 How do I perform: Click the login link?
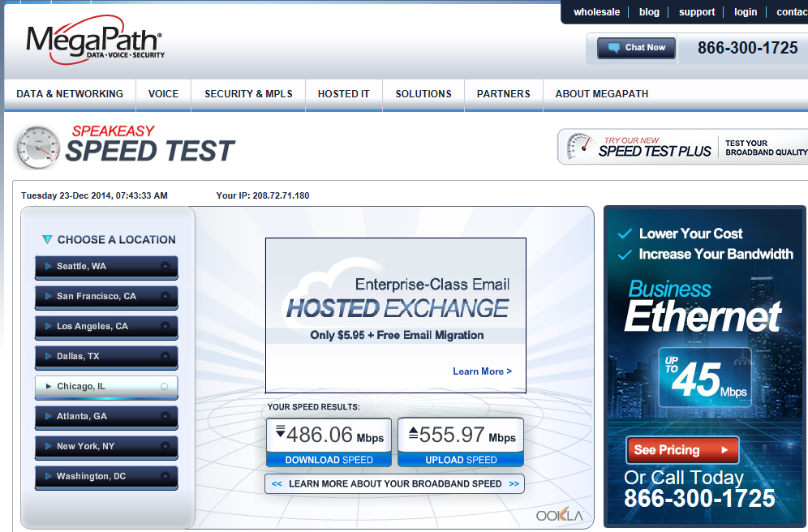pyautogui.click(x=746, y=12)
